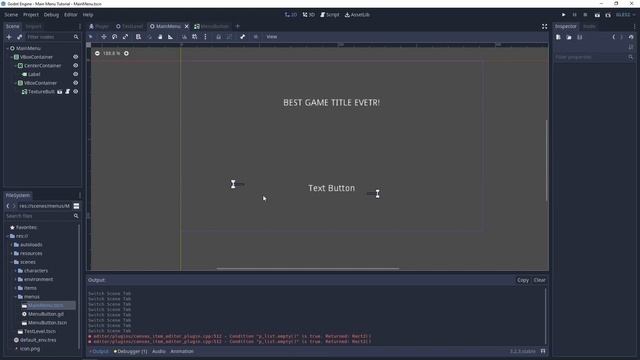Open the viewport View menu
This screenshot has width=640, height=360.
pyautogui.click(x=272, y=37)
